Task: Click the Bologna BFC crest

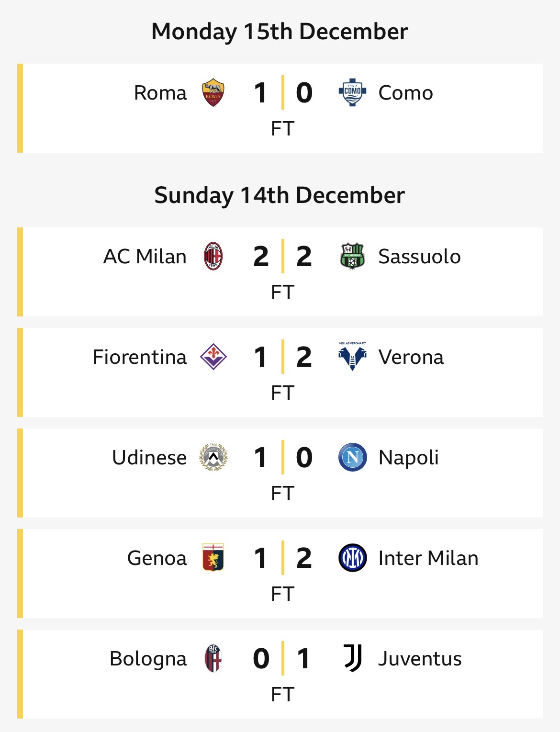Action: 213,658
